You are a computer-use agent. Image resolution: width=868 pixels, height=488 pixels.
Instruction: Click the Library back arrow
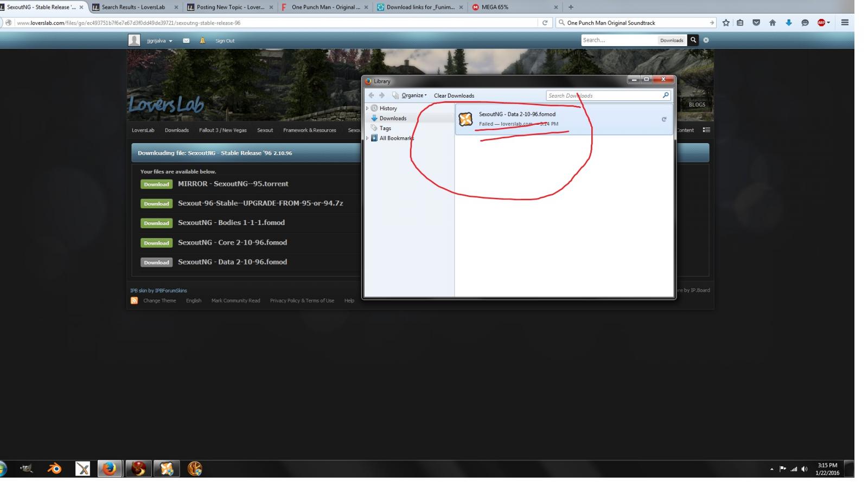tap(371, 95)
